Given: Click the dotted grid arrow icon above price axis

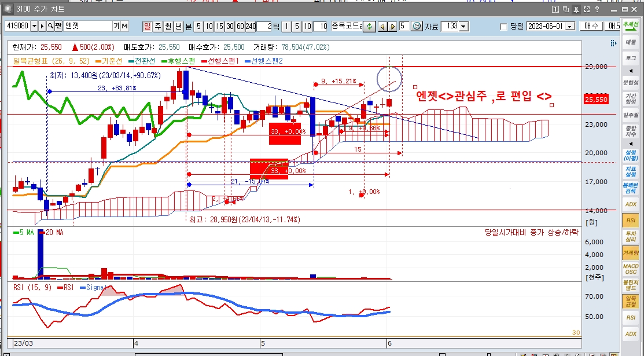Looking at the screenshot, I should pyautogui.click(x=613, y=43).
